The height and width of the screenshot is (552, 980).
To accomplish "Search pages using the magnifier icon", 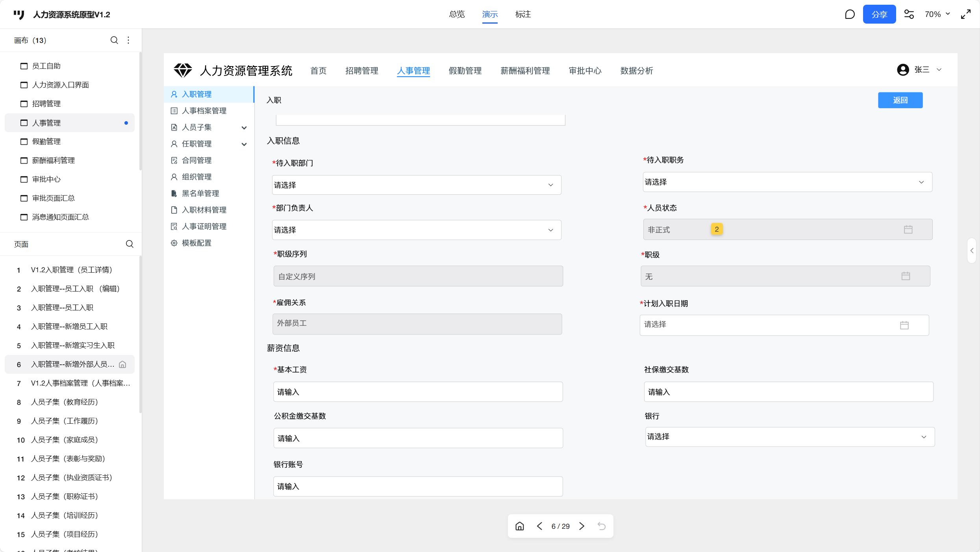I will click(x=130, y=244).
